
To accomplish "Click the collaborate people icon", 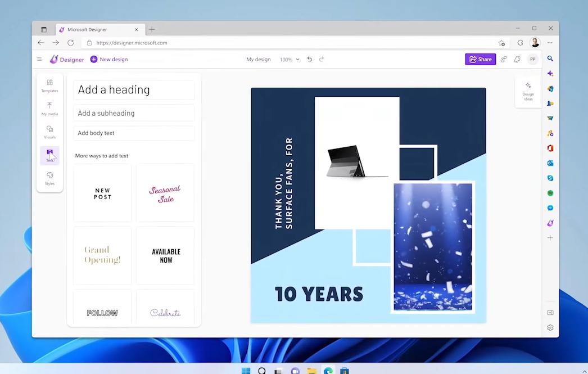I will [504, 59].
